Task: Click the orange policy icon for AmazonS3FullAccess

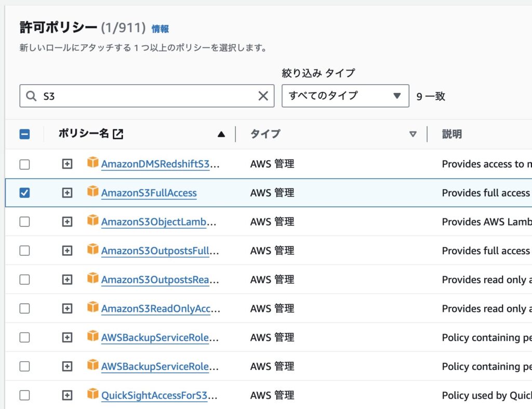Action: (x=92, y=191)
